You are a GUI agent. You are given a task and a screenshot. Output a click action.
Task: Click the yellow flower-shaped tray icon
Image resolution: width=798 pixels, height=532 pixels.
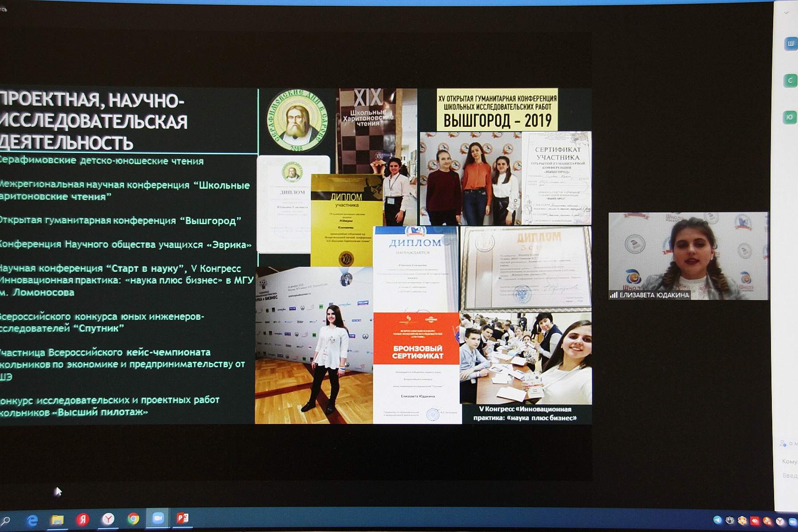click(x=742, y=521)
